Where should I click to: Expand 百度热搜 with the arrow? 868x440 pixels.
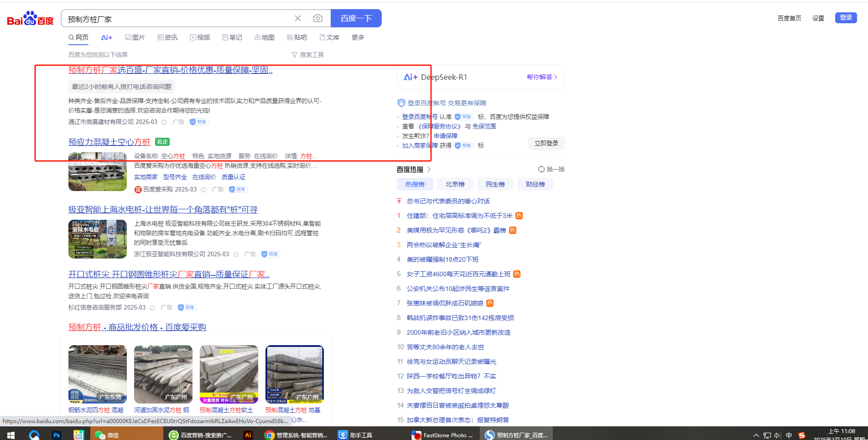point(429,170)
